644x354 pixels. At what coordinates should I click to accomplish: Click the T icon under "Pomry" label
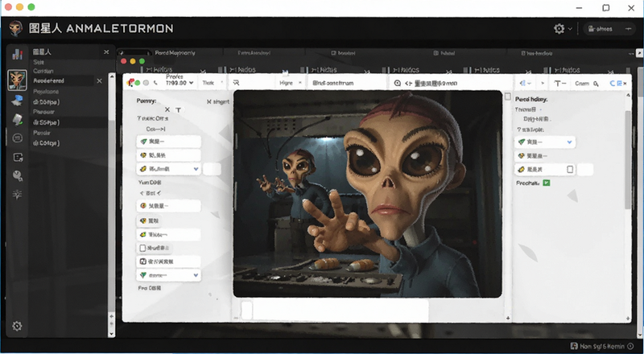(178, 109)
